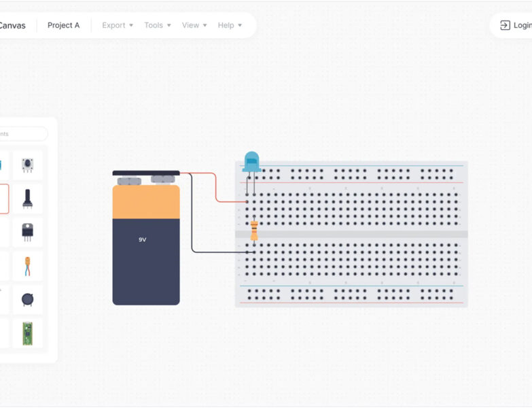Image resolution: width=532 pixels, height=408 pixels.
Task: Open the Help menu
Action: pos(230,25)
